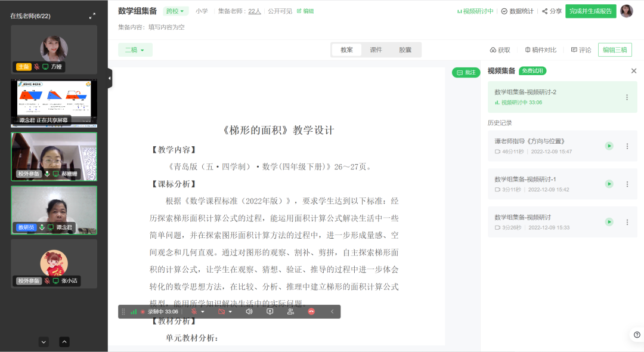
Task: Open the participants list icon in call toolbar
Action: 290,311
